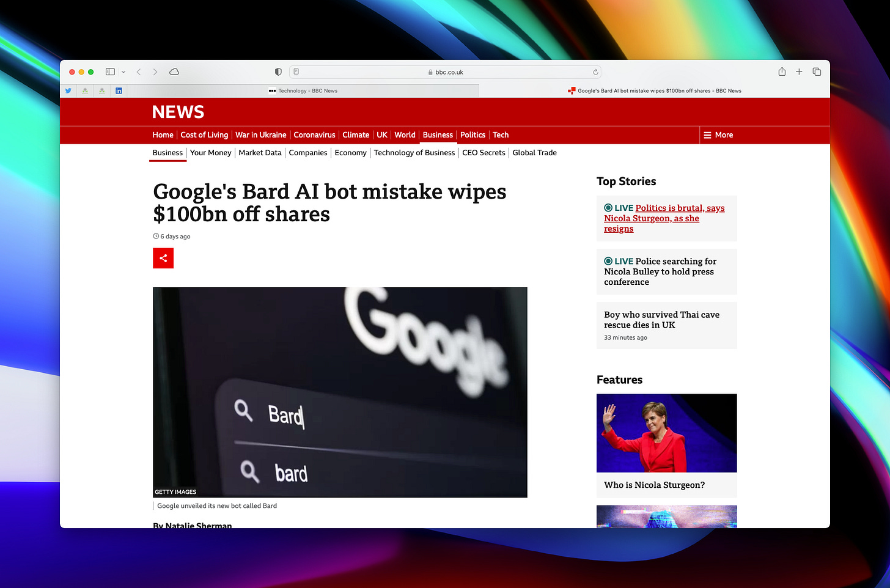Open the Your Money sub-section
The height and width of the screenshot is (588, 890).
coord(211,153)
